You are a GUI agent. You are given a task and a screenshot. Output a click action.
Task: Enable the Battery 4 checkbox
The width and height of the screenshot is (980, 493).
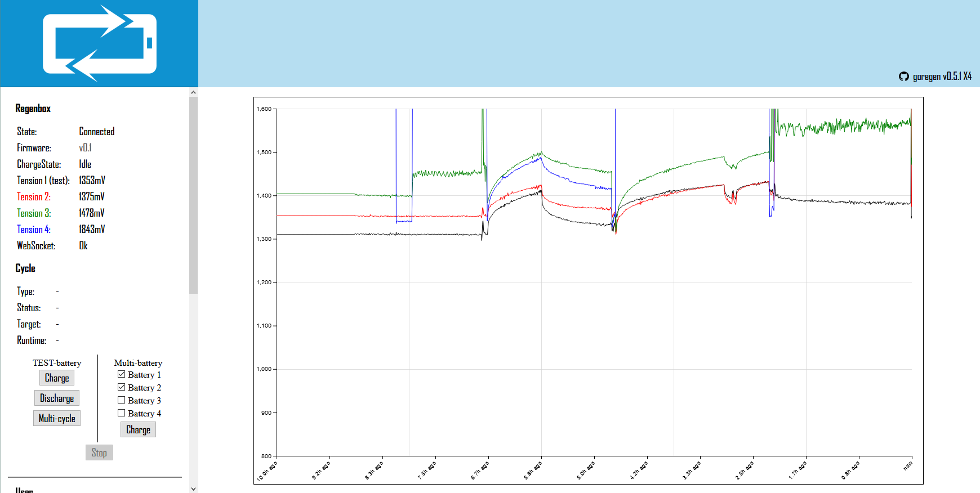pos(121,413)
